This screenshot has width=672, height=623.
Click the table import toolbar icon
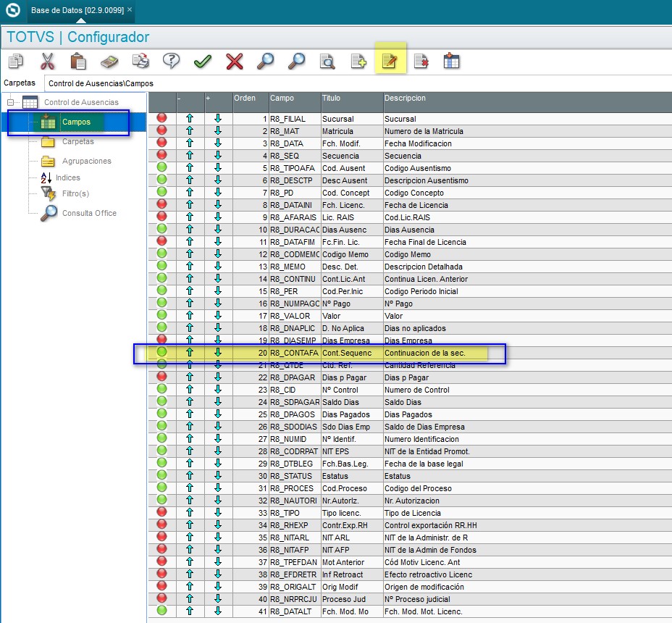[x=451, y=61]
